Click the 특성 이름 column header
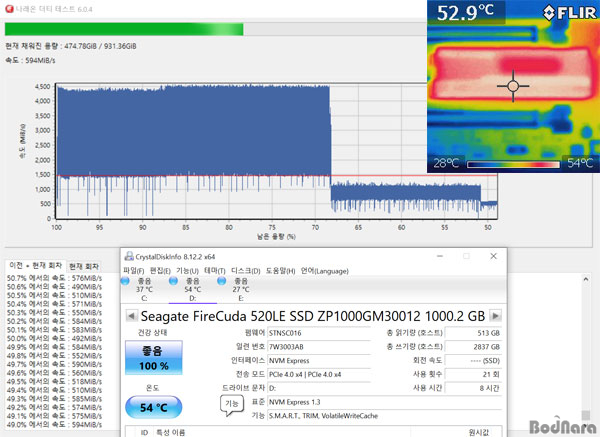600x437 pixels. click(x=170, y=432)
